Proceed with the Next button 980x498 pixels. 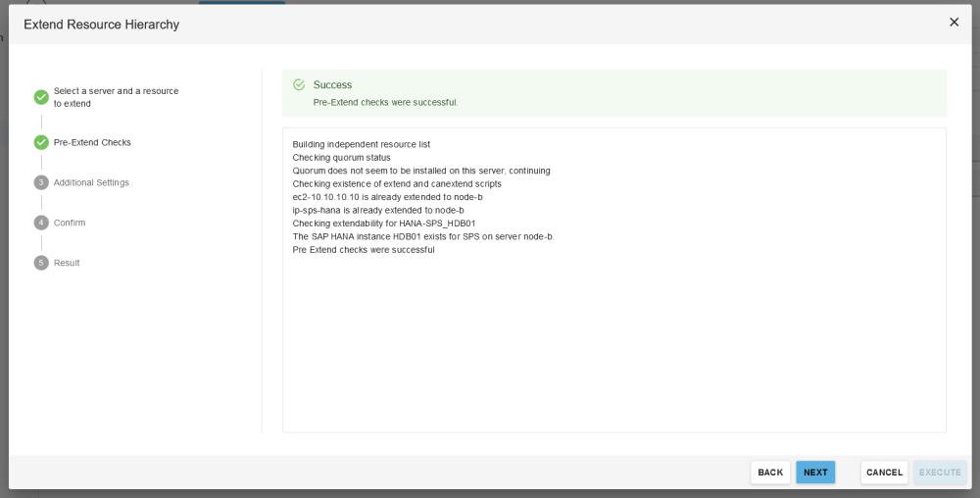point(815,473)
